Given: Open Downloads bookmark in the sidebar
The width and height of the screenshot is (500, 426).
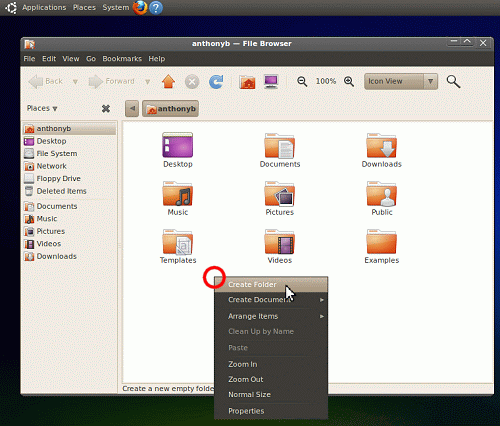Looking at the screenshot, I should point(69,256).
